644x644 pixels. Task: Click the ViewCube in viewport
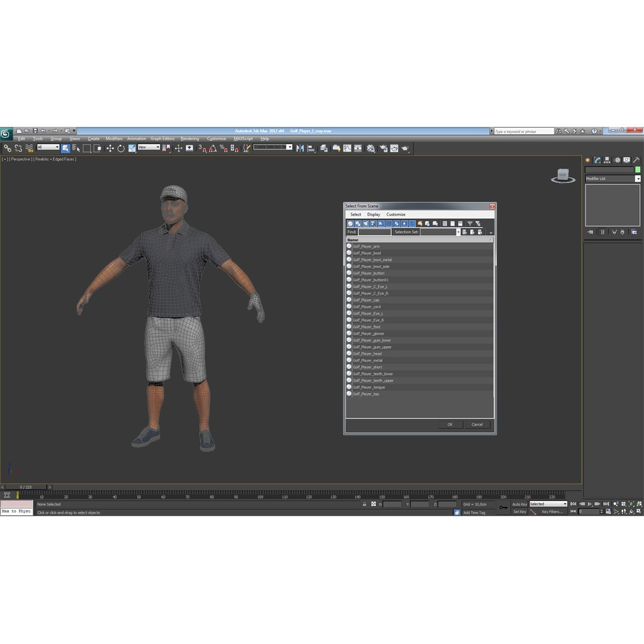(563, 175)
